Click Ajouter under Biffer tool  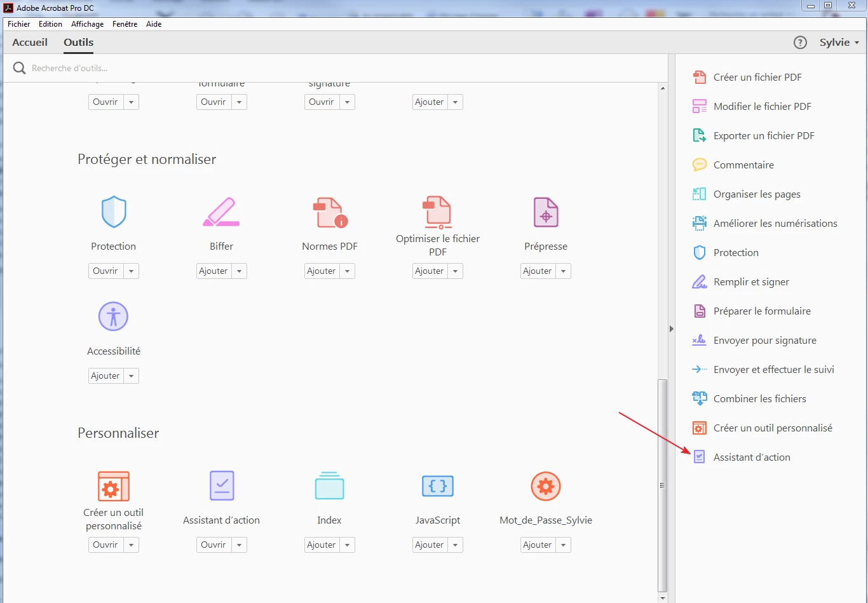point(214,271)
